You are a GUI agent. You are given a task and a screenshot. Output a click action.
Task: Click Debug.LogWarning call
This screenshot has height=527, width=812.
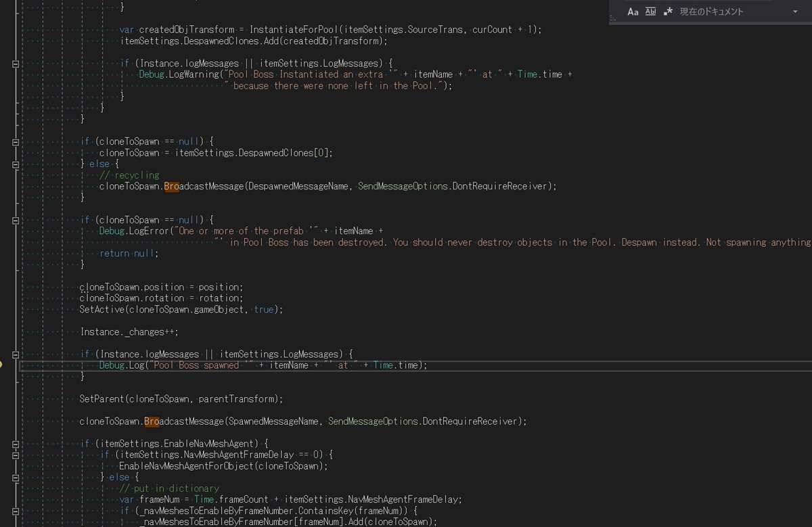coord(178,74)
